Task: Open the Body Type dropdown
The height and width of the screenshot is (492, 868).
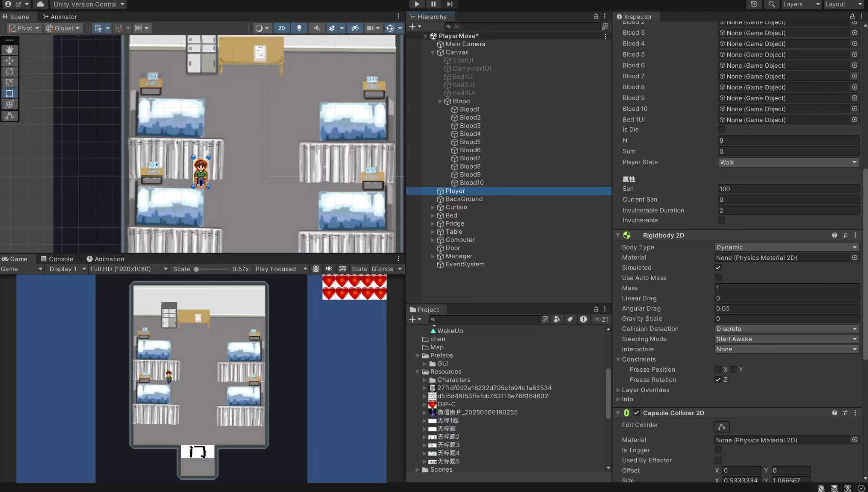Action: click(x=786, y=247)
